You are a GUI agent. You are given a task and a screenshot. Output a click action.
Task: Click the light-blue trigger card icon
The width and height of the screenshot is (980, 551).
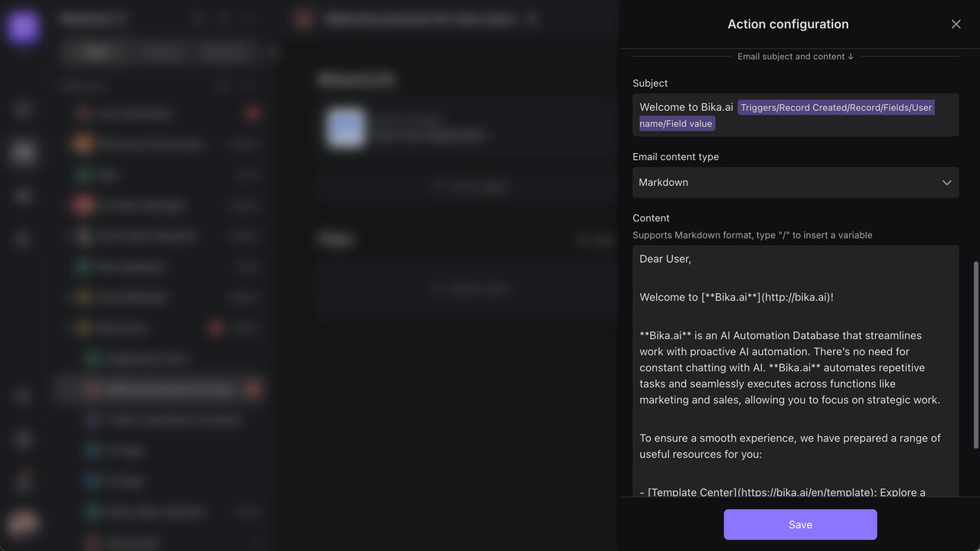(x=345, y=128)
